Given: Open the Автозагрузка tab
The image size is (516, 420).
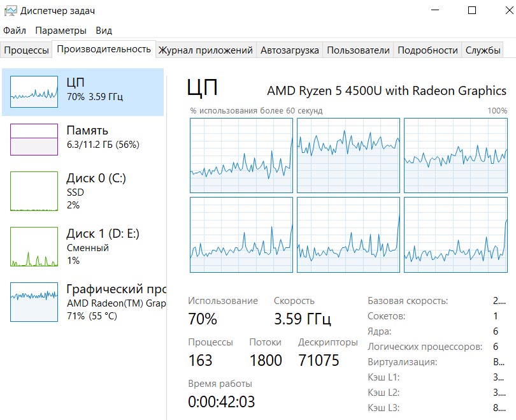Looking at the screenshot, I should [x=290, y=50].
